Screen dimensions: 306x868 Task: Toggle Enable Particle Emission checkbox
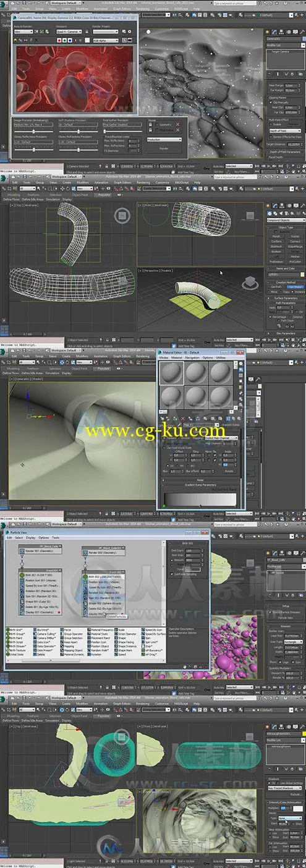270,612
